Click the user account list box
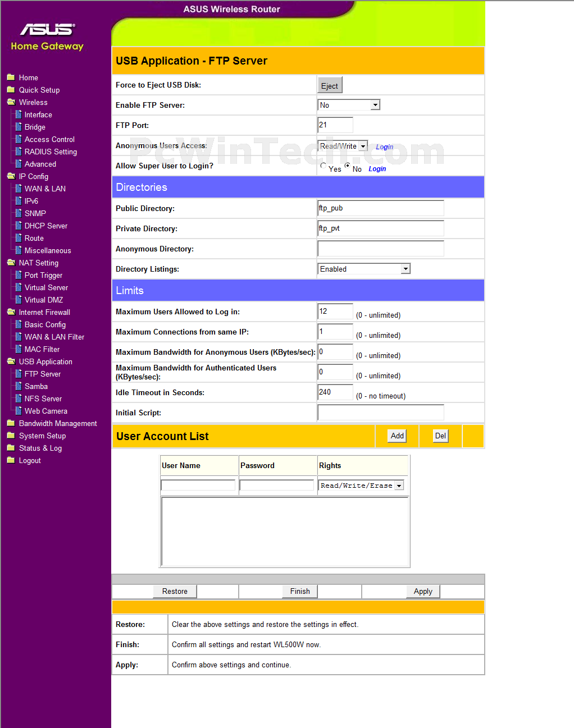 pyautogui.click(x=285, y=531)
